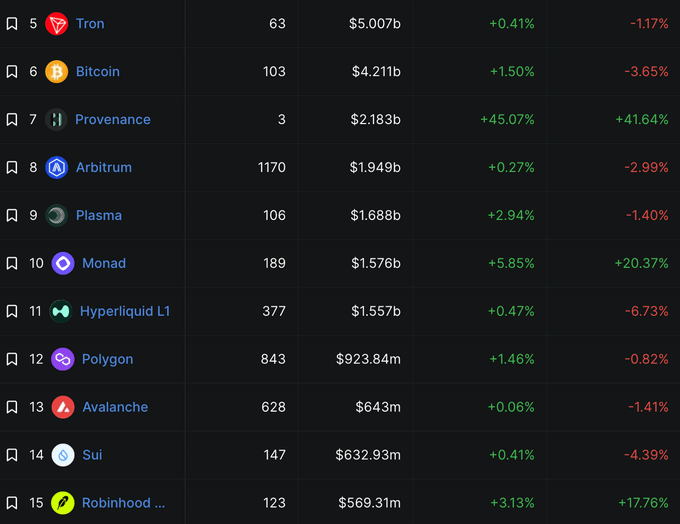
Task: Select Bitcoin TVL value $4.211b
Action: [376, 72]
